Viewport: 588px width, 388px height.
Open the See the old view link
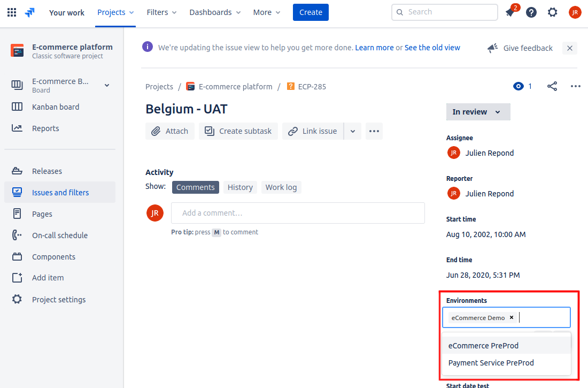click(432, 48)
